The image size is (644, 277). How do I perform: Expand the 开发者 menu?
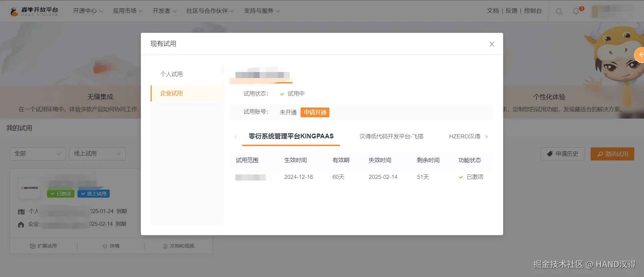(165, 11)
